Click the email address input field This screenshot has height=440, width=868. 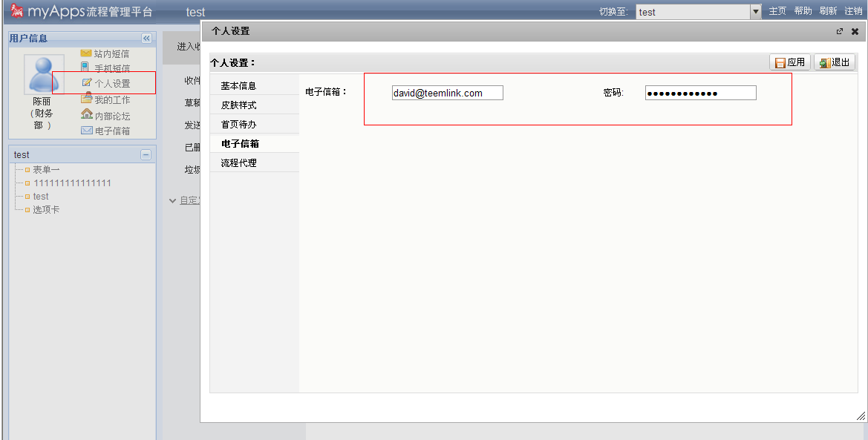tap(447, 93)
